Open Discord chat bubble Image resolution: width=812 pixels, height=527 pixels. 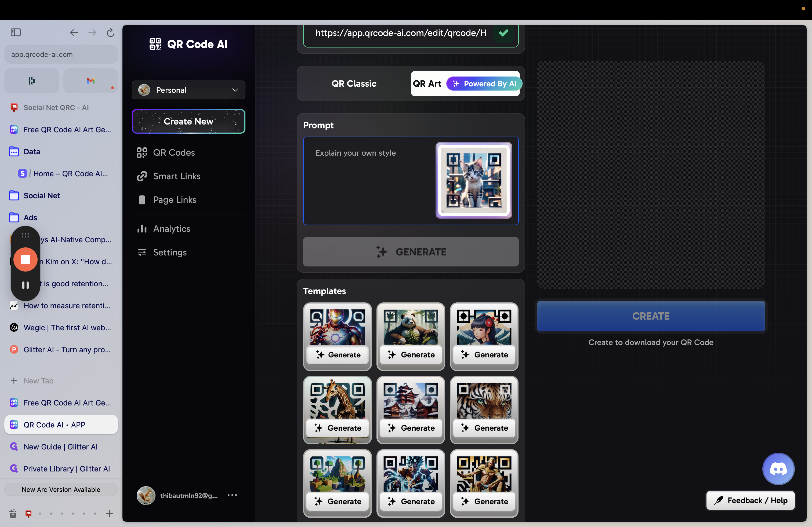click(x=778, y=469)
